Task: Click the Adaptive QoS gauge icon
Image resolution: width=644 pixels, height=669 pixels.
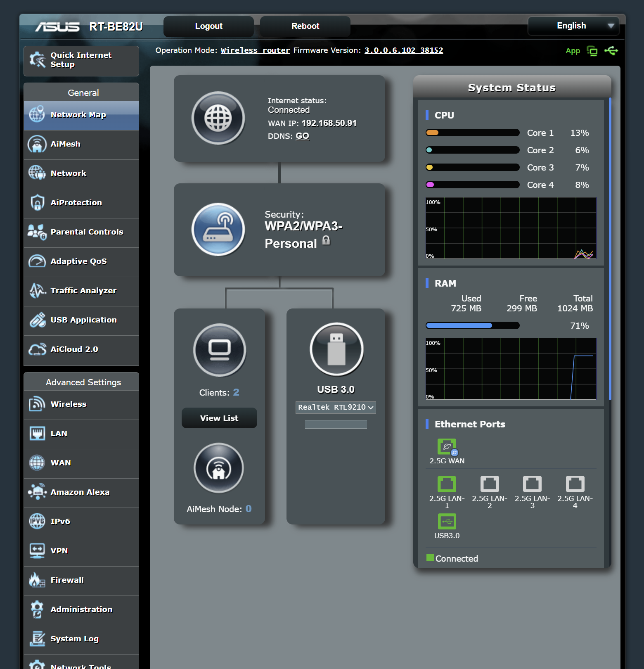Action: pos(37,261)
